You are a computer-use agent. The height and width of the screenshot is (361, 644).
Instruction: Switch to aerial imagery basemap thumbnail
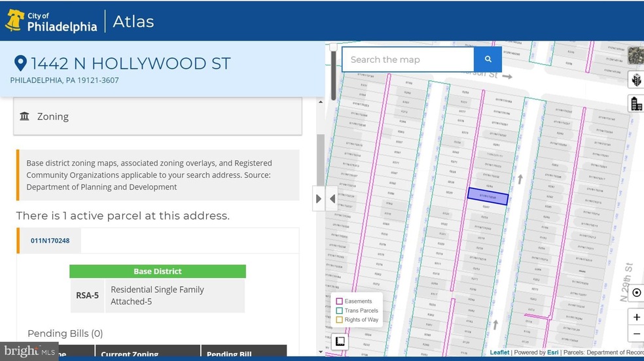pos(635,56)
